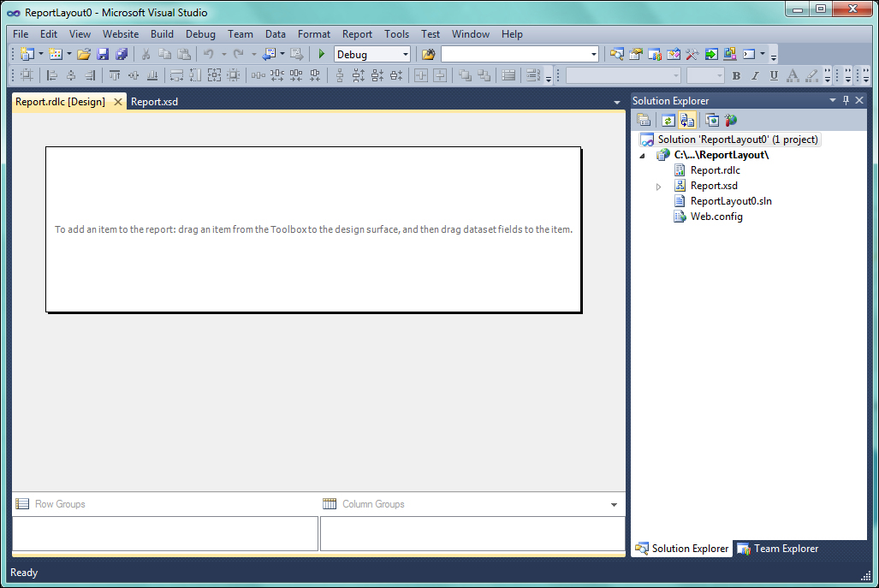Toggle Bold text formatting
Screen dimensions: 879x588
[736, 75]
